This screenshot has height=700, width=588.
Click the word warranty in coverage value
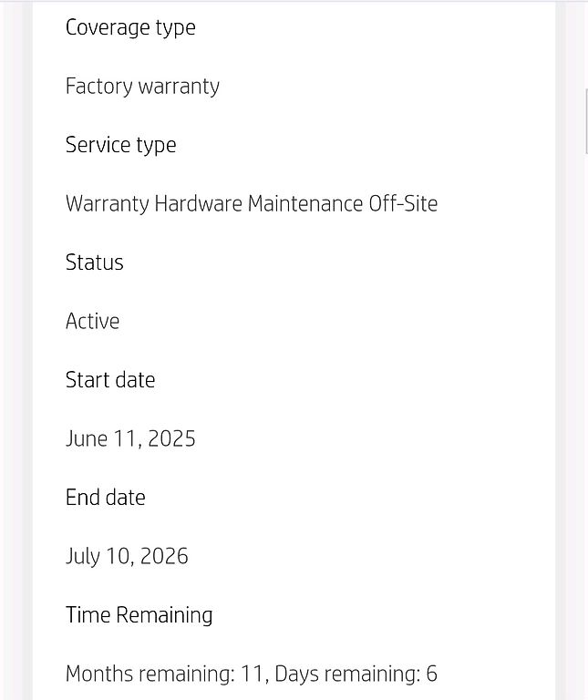pos(179,87)
